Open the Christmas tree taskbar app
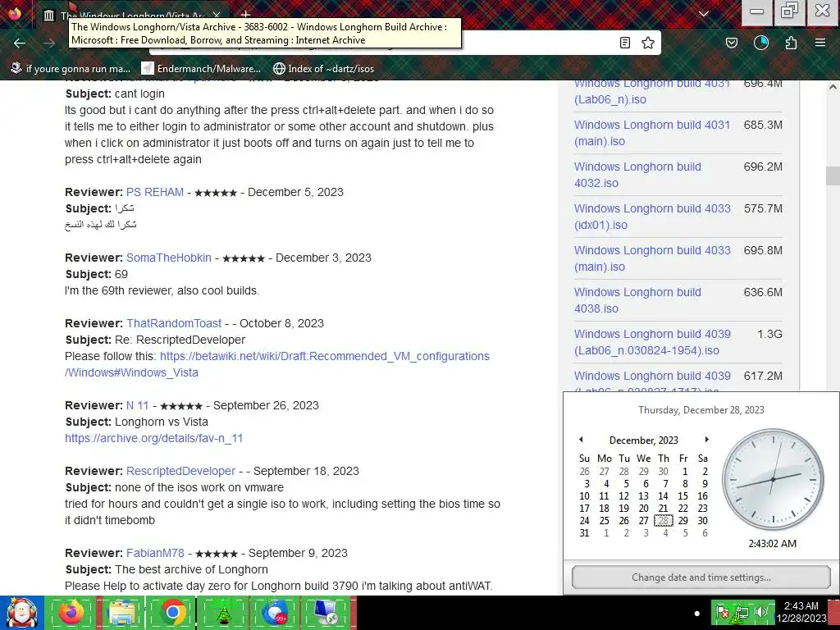This screenshot has width=840, height=630. [223, 613]
